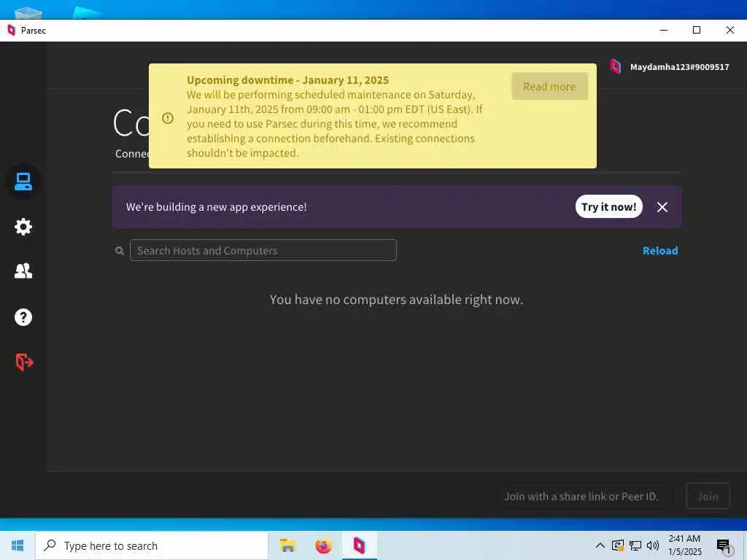Click the search magnifier icon beside the hosts field

[x=120, y=251]
